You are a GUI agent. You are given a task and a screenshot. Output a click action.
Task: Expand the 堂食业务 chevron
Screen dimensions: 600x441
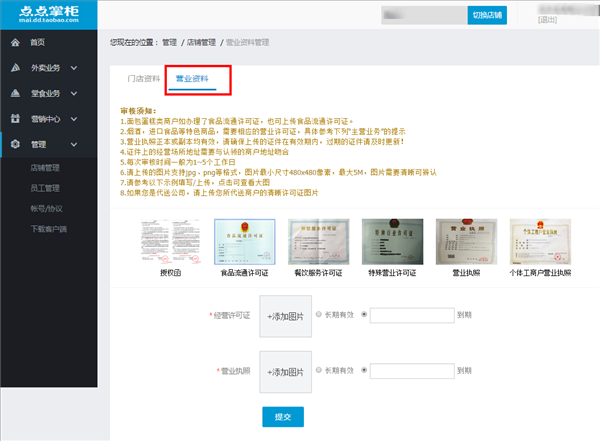[x=74, y=93]
